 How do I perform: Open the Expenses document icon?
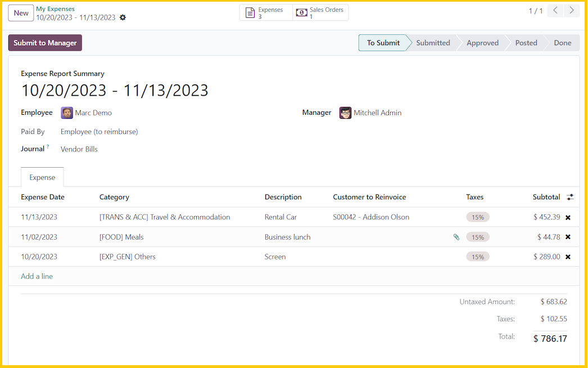tap(250, 13)
